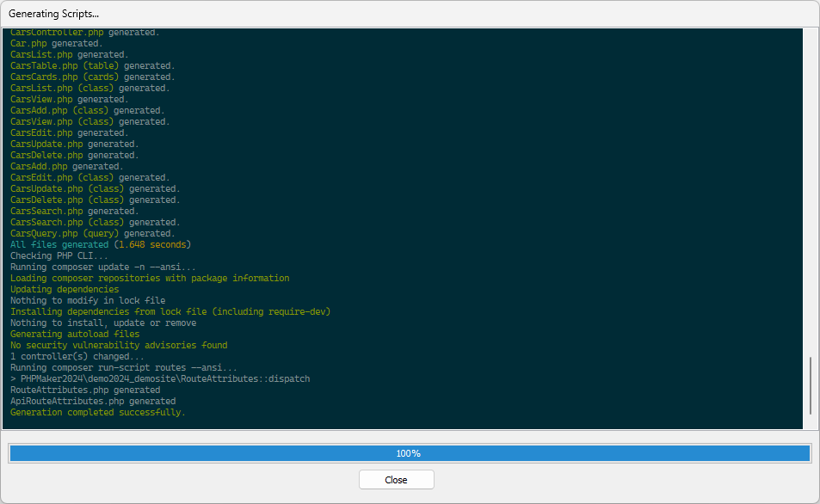Click the 'RouteAttributes.php generated' log line
This screenshot has height=504, width=820.
85,390
